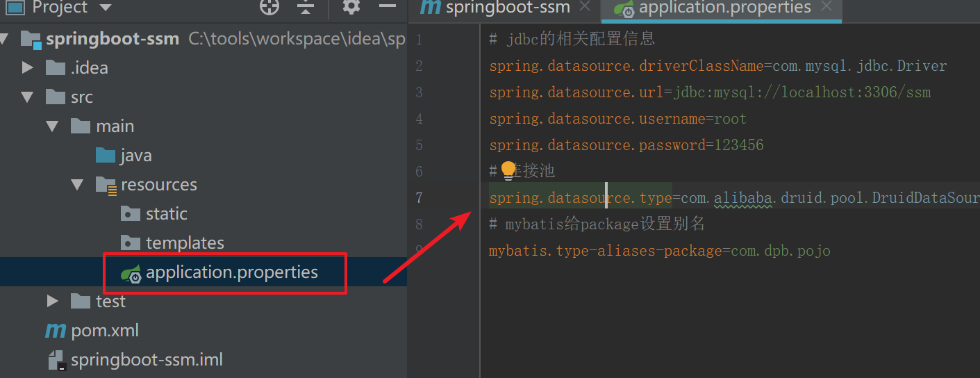
Task: Hide the Project panel with minimize icon
Action: (x=387, y=7)
